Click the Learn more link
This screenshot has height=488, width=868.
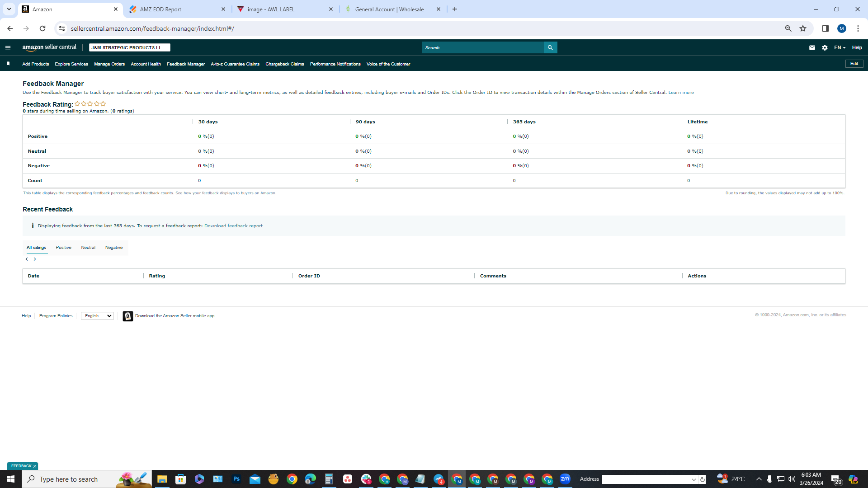[x=681, y=93]
